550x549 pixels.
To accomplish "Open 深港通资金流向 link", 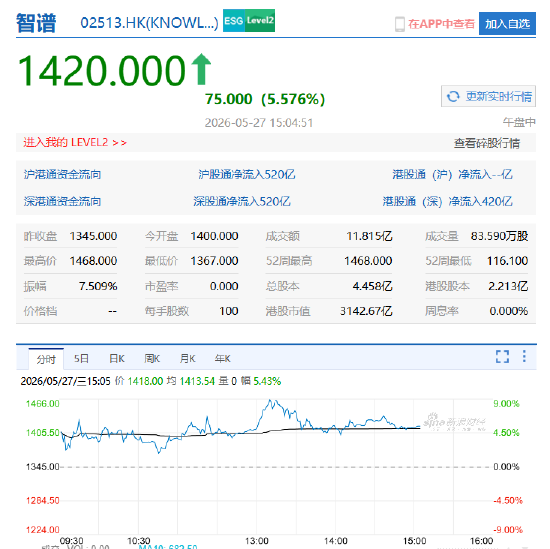I will 62,201.
